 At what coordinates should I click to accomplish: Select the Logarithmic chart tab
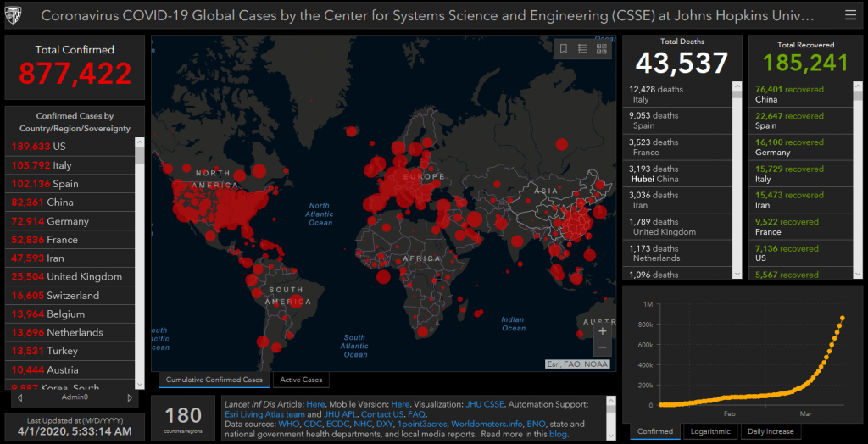(710, 431)
